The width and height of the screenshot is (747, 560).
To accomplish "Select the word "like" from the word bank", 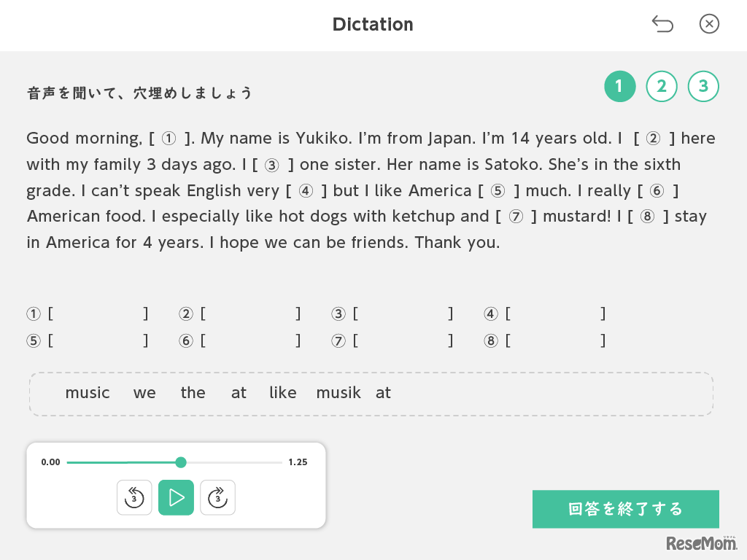I will pos(282,392).
